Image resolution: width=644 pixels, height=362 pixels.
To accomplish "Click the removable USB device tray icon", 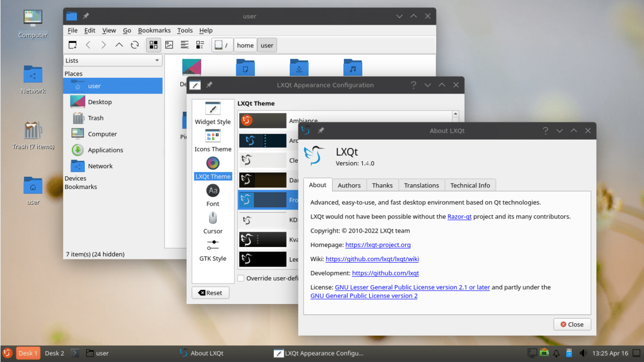I will point(569,353).
